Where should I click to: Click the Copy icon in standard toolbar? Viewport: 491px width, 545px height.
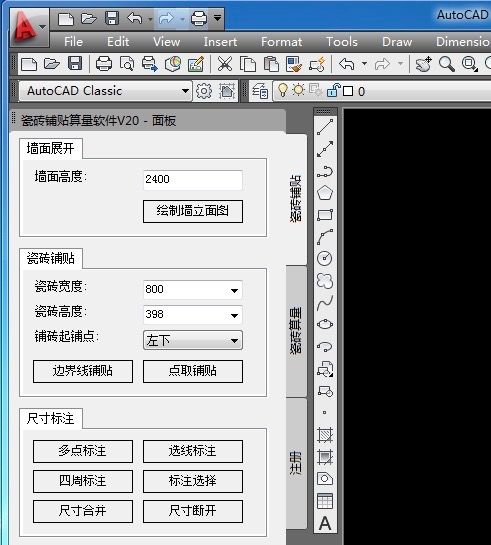[x=248, y=64]
